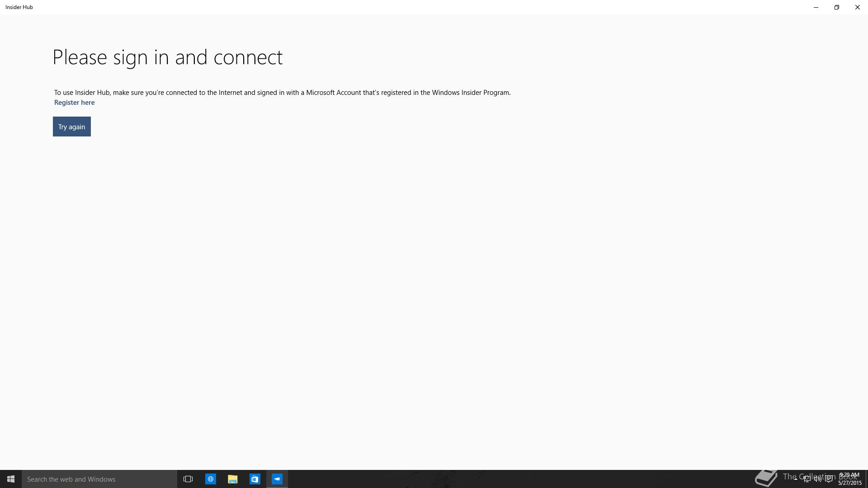Open the Windows Start menu

11,479
